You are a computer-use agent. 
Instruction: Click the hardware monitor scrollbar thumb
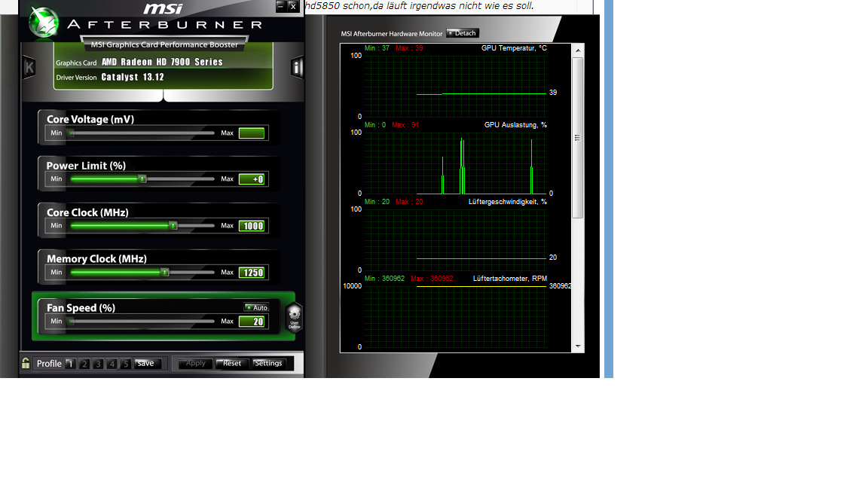[578, 138]
